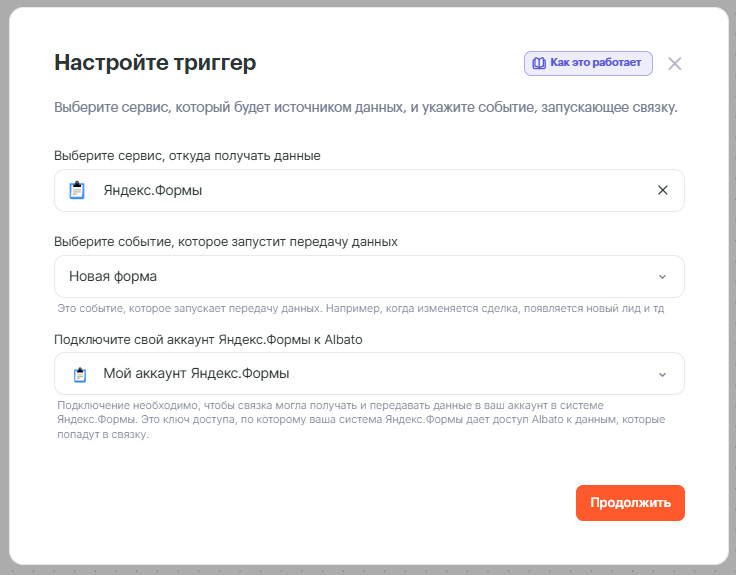This screenshot has height=575, width=736.
Task: Expand the chevron in the account field
Action: coord(662,374)
